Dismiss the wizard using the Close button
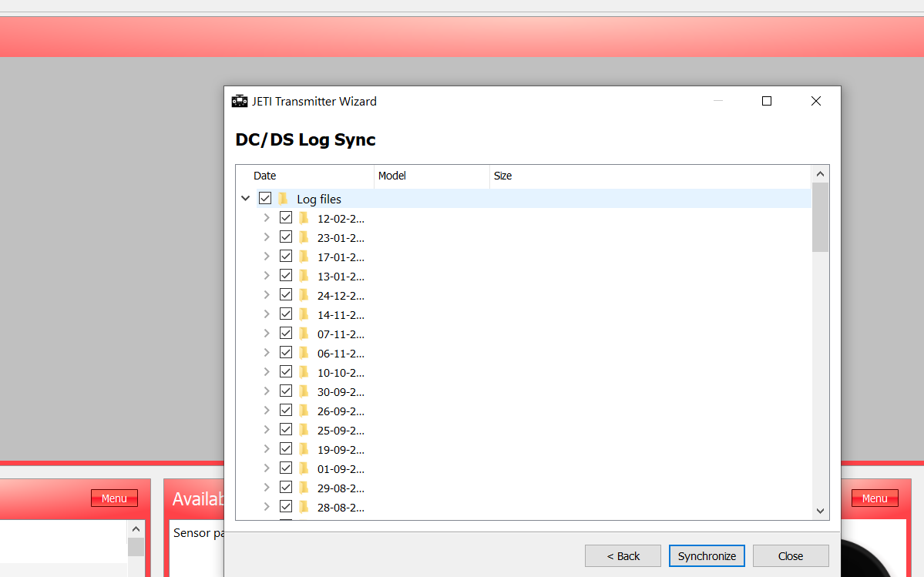 click(790, 555)
